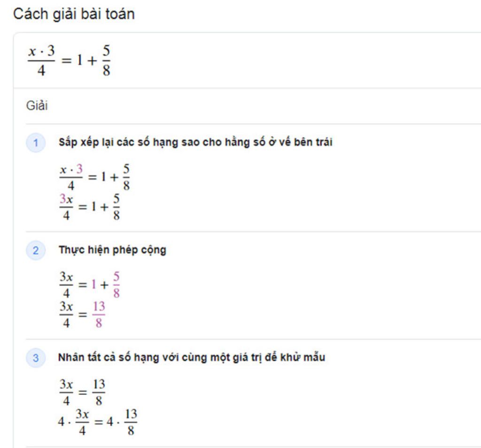Click the highlighted purple 3 in step 1
Viewport: 481px width, 448px height.
[x=79, y=169]
